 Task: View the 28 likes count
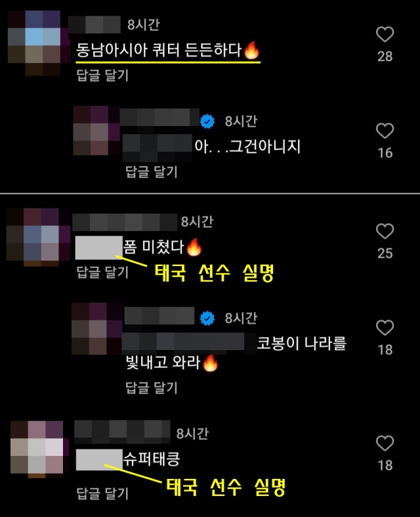(385, 56)
